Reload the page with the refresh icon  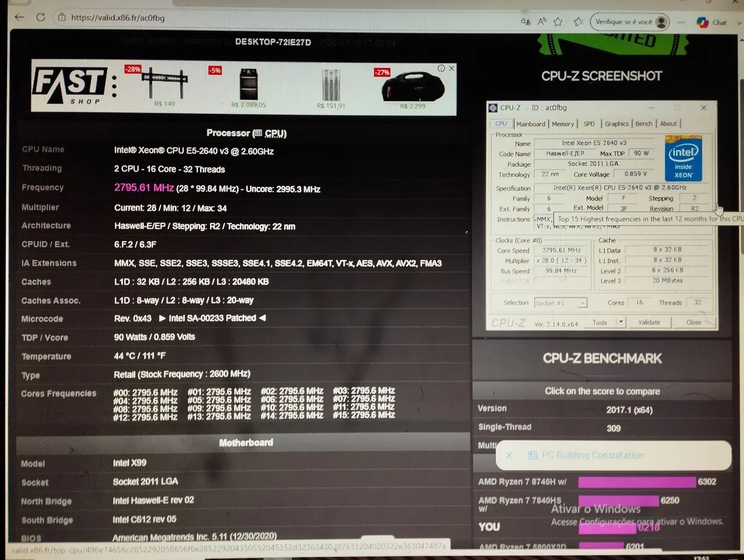41,17
